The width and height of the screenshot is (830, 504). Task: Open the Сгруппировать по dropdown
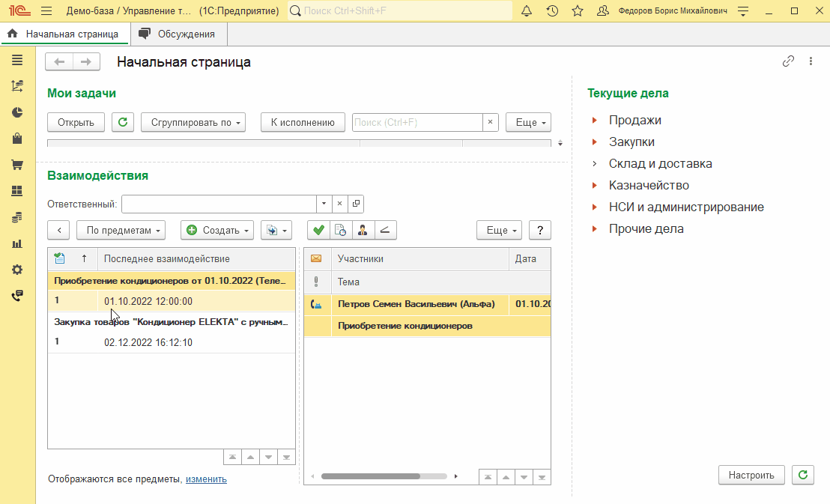(193, 122)
